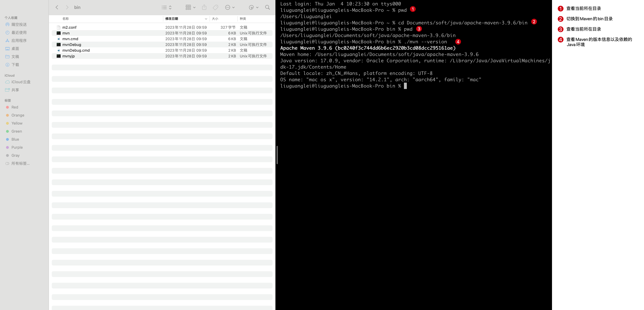The width and height of the screenshot is (644, 310).
Task: Click the Apache Maven 3.9.6 output line
Action: [x=368, y=48]
